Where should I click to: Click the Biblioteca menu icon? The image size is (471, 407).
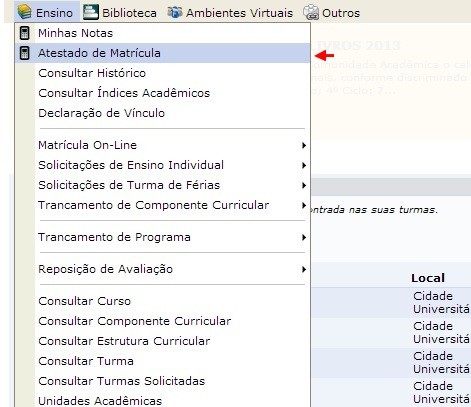coord(91,12)
